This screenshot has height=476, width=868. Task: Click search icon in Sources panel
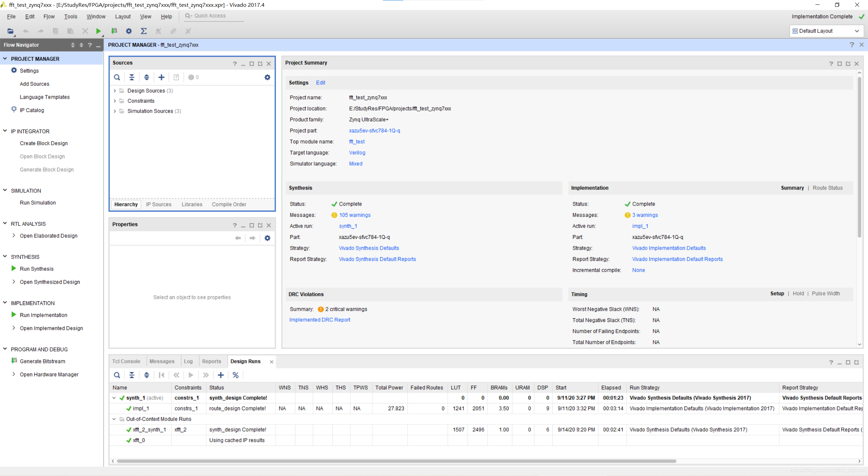point(117,77)
